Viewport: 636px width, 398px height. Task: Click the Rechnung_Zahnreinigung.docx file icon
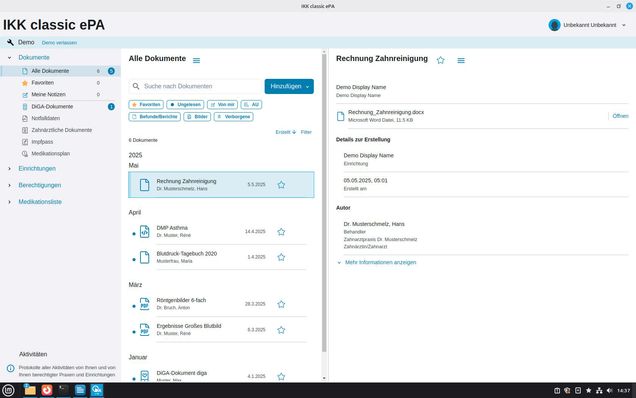(341, 116)
